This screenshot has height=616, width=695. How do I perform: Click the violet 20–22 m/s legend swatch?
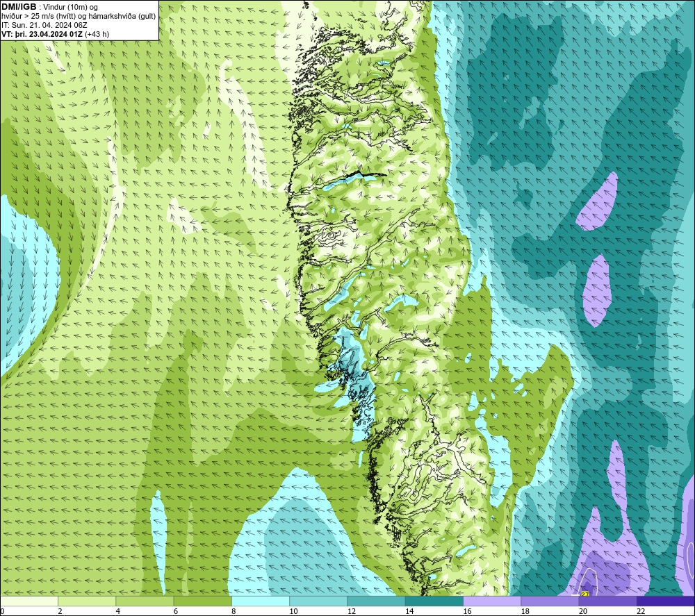coord(607,601)
